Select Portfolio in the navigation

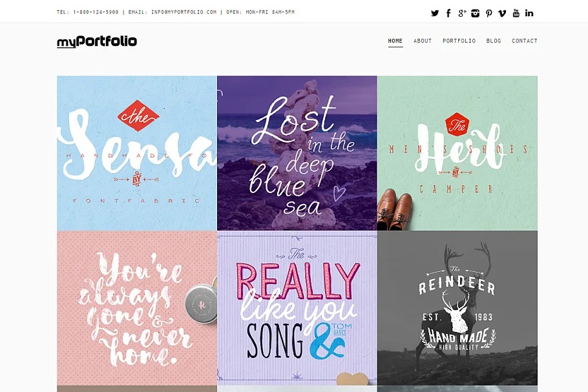click(x=459, y=41)
